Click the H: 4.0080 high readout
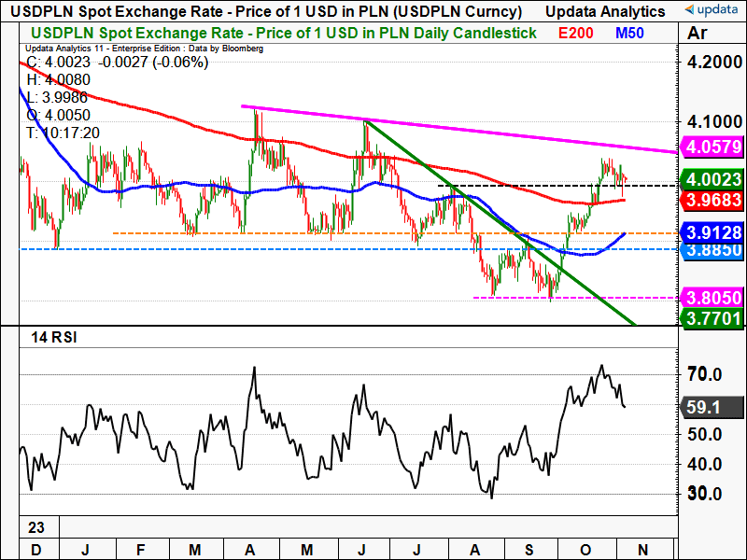The height and width of the screenshot is (560, 747). (x=58, y=79)
